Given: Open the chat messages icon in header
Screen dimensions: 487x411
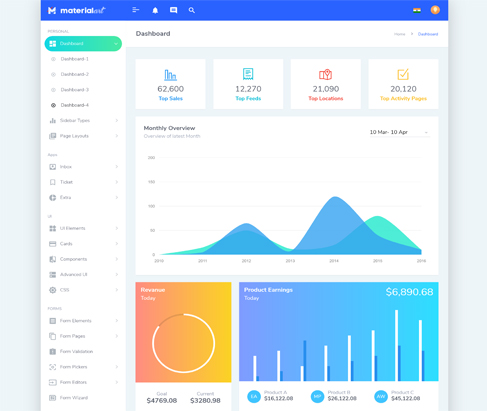Looking at the screenshot, I should tap(173, 10).
